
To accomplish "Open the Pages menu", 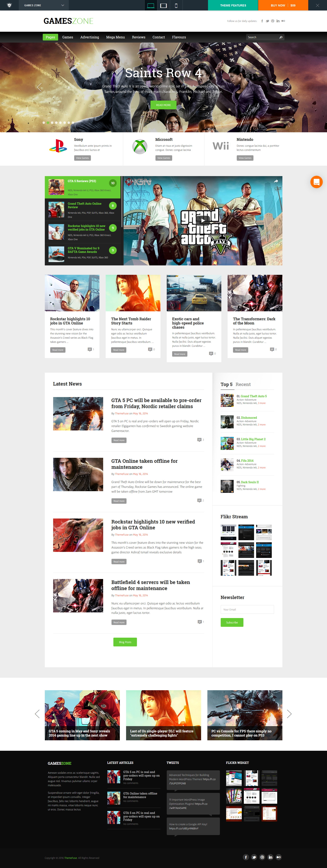I will [x=50, y=37].
